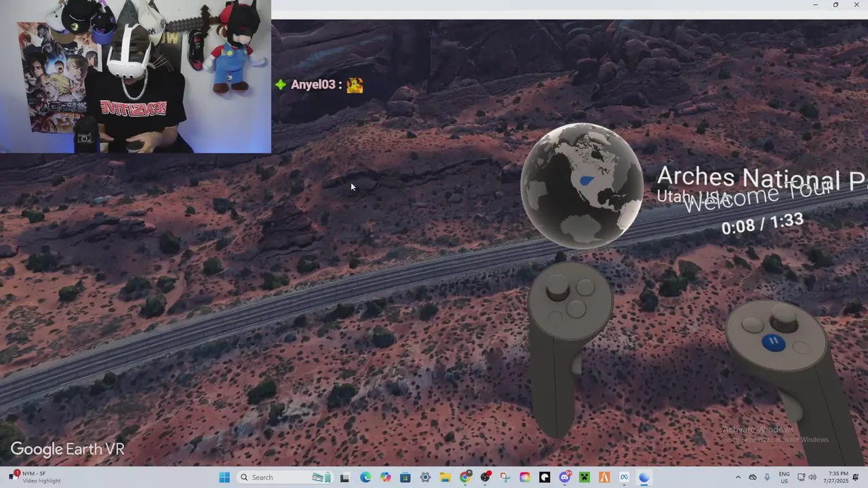
Task: Open the NYM - SF video highlight widget
Action: pyautogui.click(x=35, y=477)
